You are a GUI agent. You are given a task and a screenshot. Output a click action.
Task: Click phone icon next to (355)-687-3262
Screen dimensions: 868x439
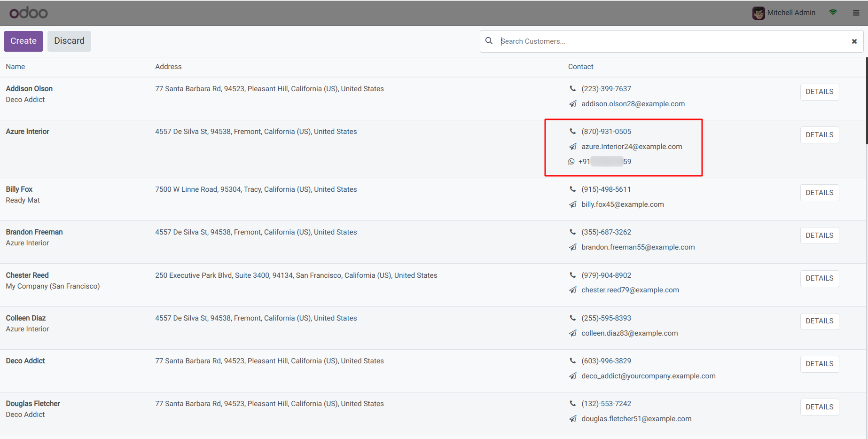[x=572, y=232]
